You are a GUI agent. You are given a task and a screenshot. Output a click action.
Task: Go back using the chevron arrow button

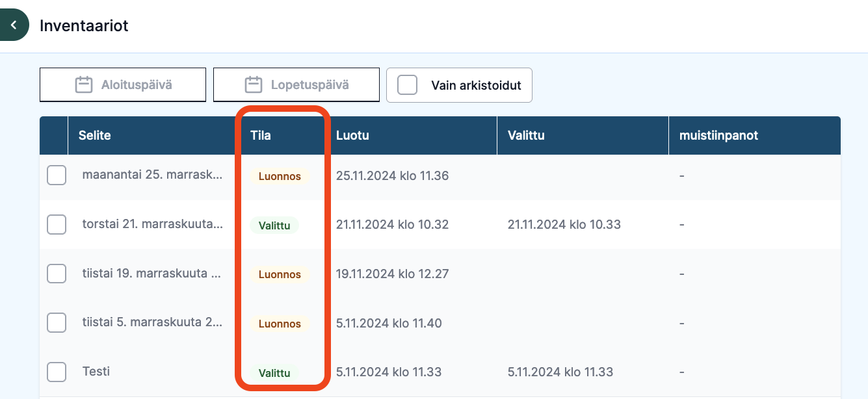13,25
